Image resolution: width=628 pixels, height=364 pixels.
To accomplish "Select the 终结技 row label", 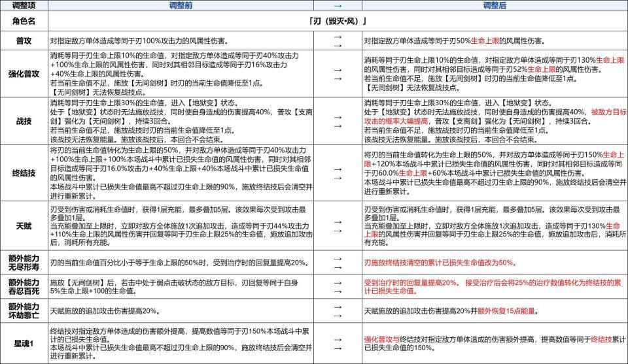I will tap(24, 173).
